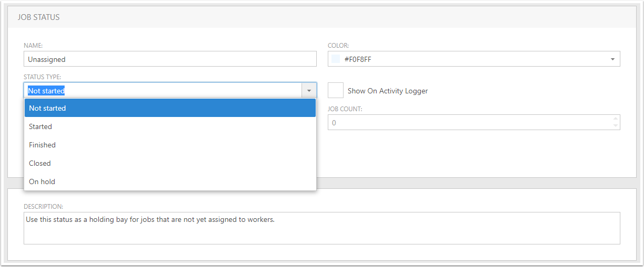Viewport: 644px width, 267px height.
Task: Click the STATUS TYPE field label
Action: point(43,77)
